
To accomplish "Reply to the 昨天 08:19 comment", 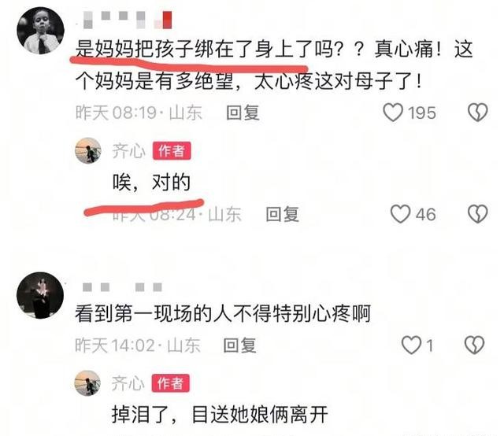I will [x=243, y=113].
